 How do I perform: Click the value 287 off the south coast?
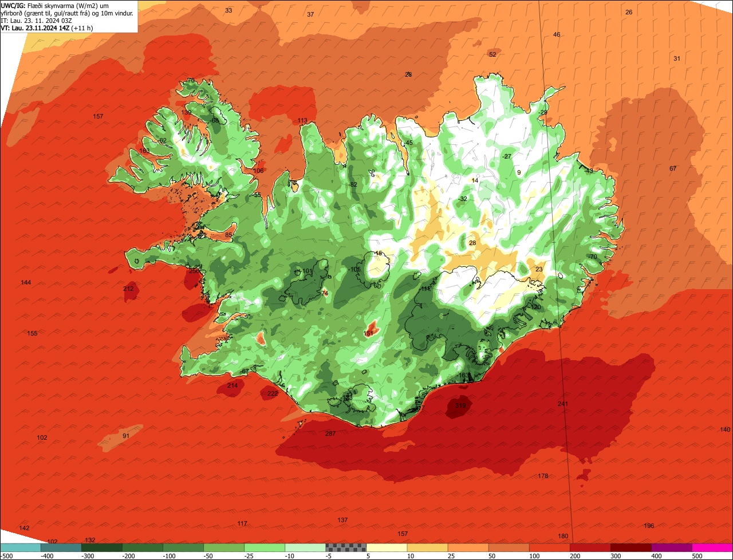330,433
